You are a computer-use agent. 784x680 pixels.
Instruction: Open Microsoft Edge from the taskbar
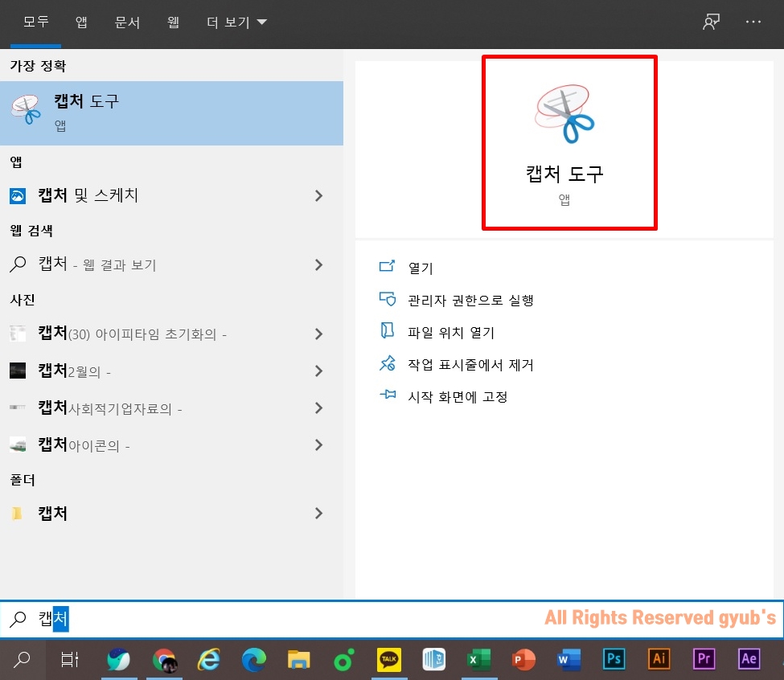tap(254, 660)
